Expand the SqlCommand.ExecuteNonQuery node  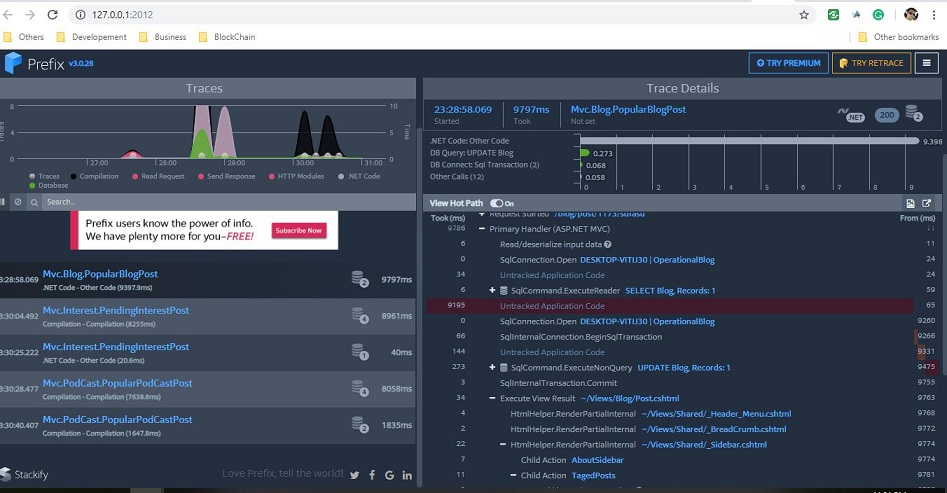[492, 367]
